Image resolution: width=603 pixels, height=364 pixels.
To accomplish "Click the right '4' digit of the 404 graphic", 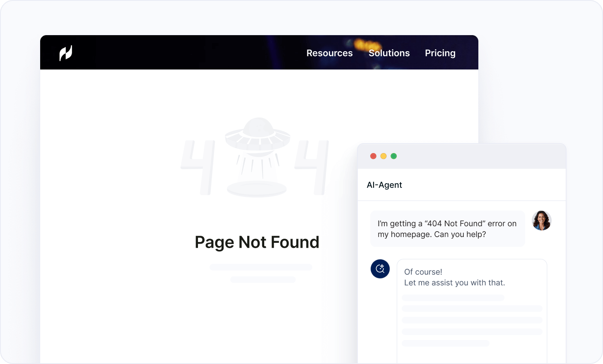I will coord(311,168).
